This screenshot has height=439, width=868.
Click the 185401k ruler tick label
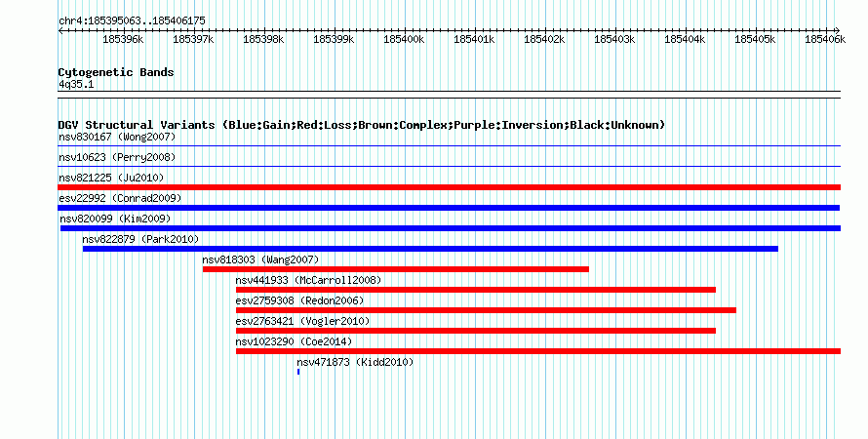tap(474, 39)
